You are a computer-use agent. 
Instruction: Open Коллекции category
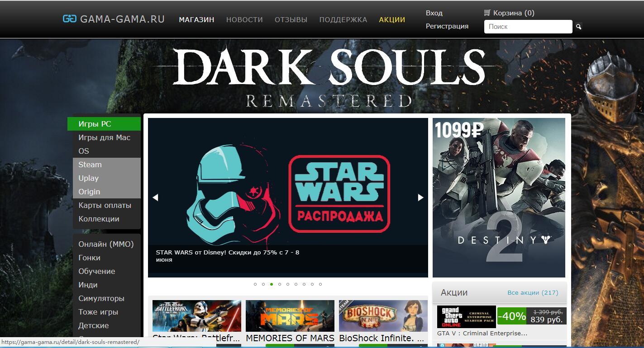tap(107, 219)
